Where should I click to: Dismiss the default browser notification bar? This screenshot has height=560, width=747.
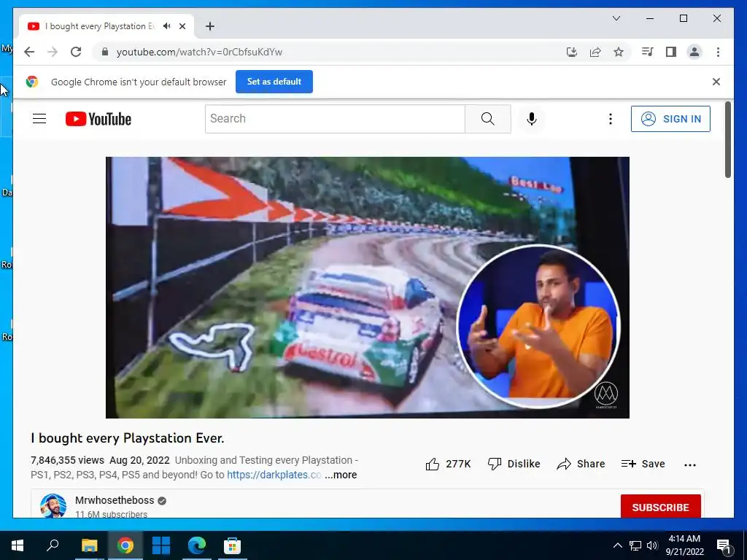click(716, 82)
